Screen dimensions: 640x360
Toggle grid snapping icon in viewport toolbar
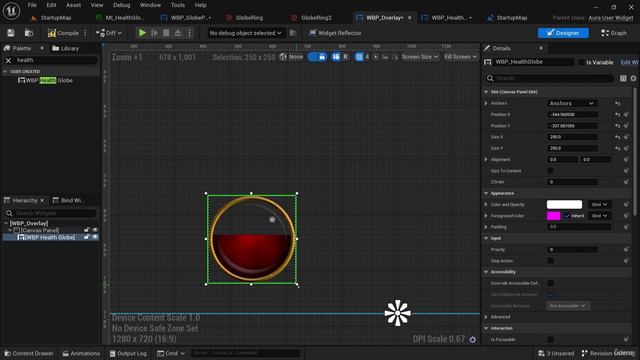click(x=359, y=57)
